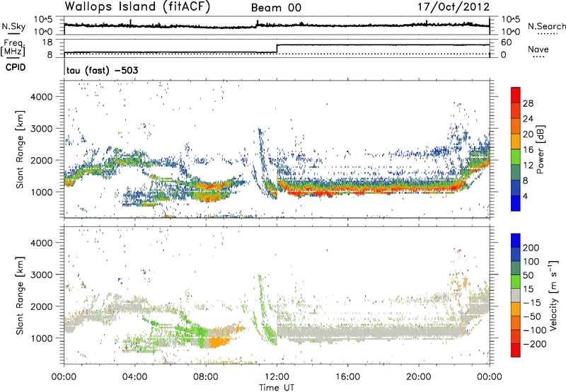Click the date "17/Oct/2012"
The image size is (566, 392).
[x=454, y=7]
